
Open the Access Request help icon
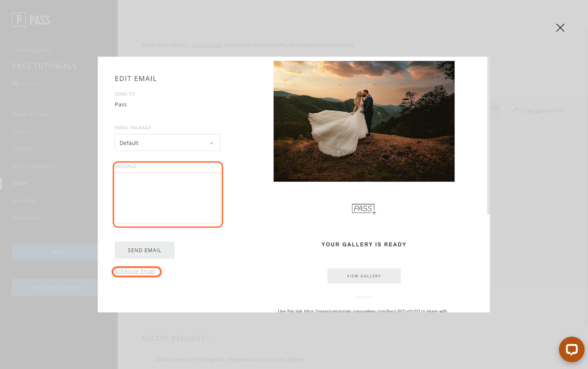(211, 338)
